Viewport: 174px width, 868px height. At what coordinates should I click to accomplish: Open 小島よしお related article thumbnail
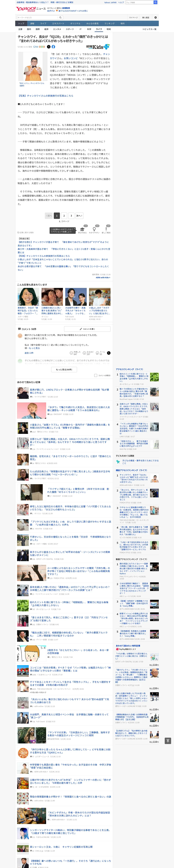coord(100,297)
